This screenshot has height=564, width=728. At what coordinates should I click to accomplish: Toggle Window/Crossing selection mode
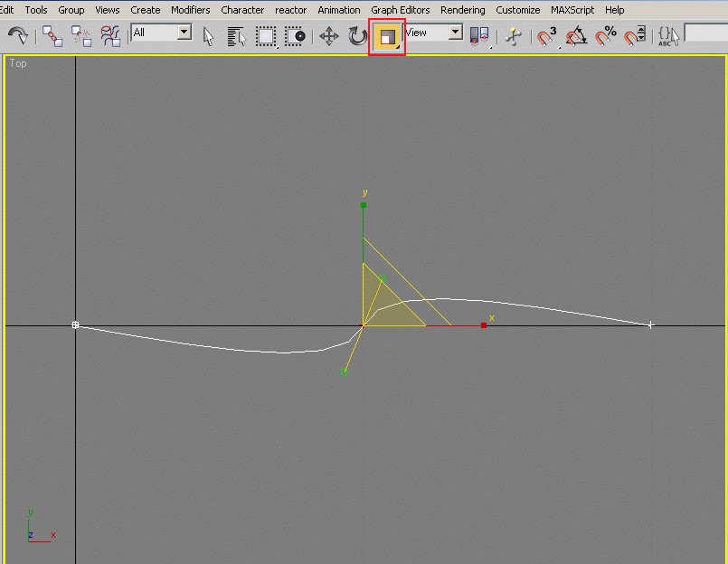pos(295,36)
